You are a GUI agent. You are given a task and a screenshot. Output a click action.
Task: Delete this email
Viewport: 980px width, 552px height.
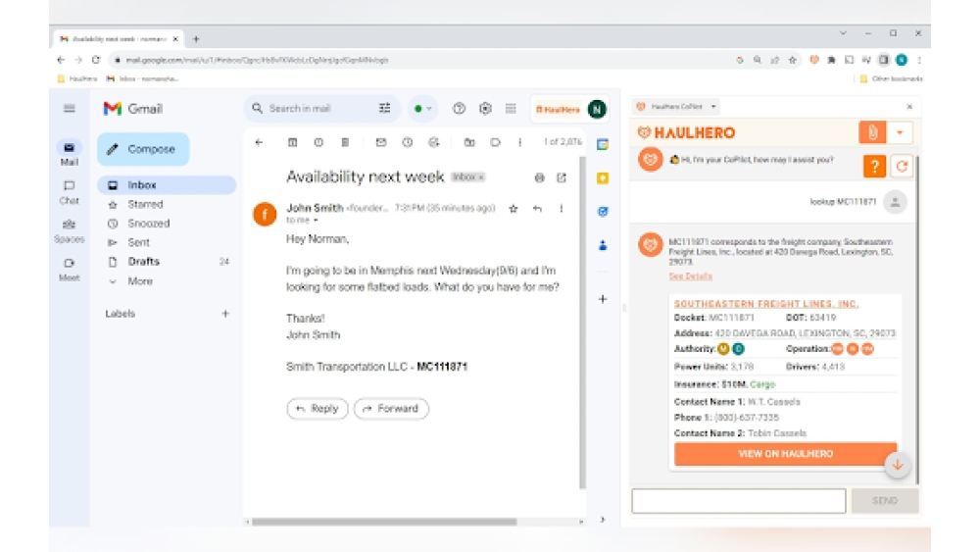click(345, 142)
